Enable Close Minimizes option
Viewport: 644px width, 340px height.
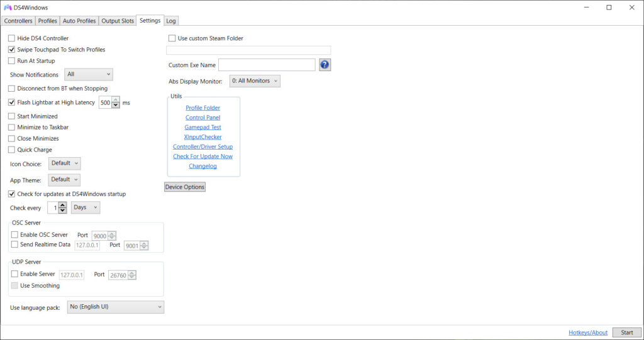tap(11, 138)
